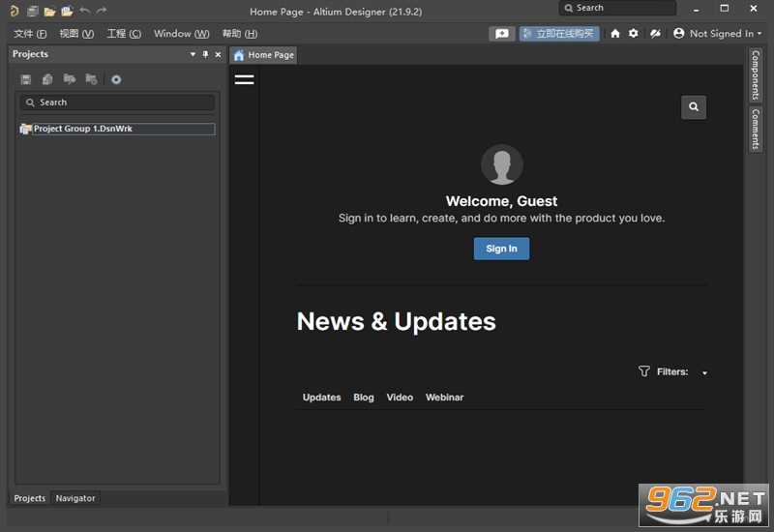Click the guest avatar picture
This screenshot has width=774, height=532.
502,164
